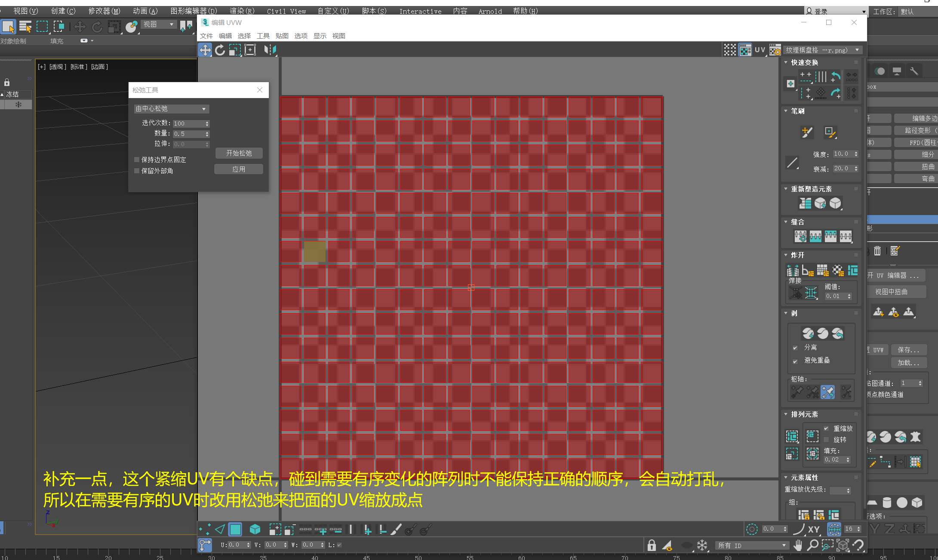Click the relax brush icon in brush panel
This screenshot has height=560, width=938.
point(830,132)
